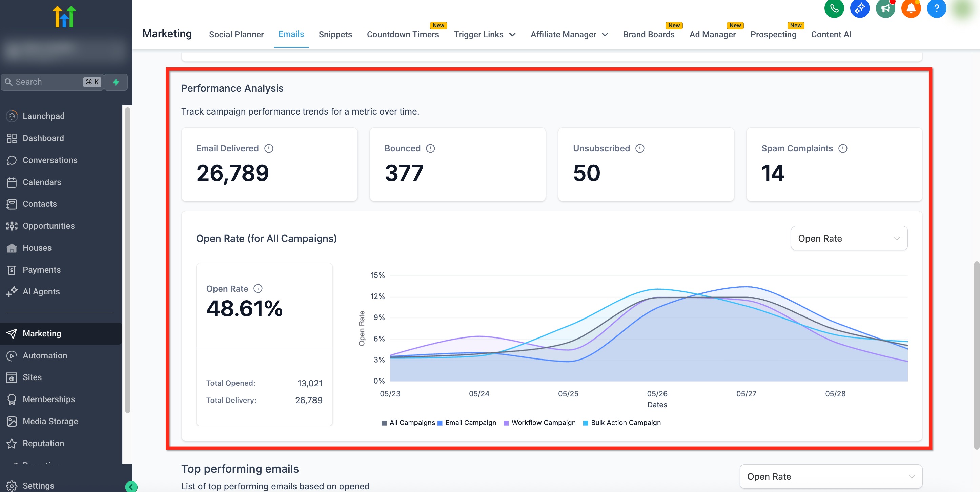Click info icon beside Email Delivered
980x492 pixels.
pos(269,148)
